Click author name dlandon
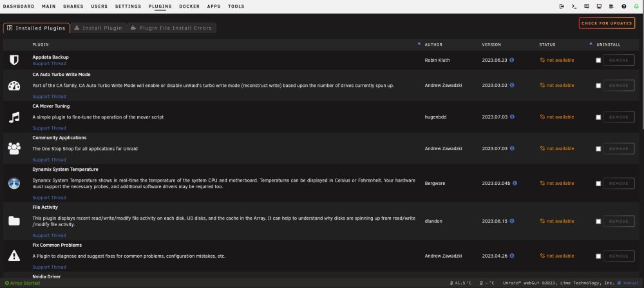 coord(433,221)
